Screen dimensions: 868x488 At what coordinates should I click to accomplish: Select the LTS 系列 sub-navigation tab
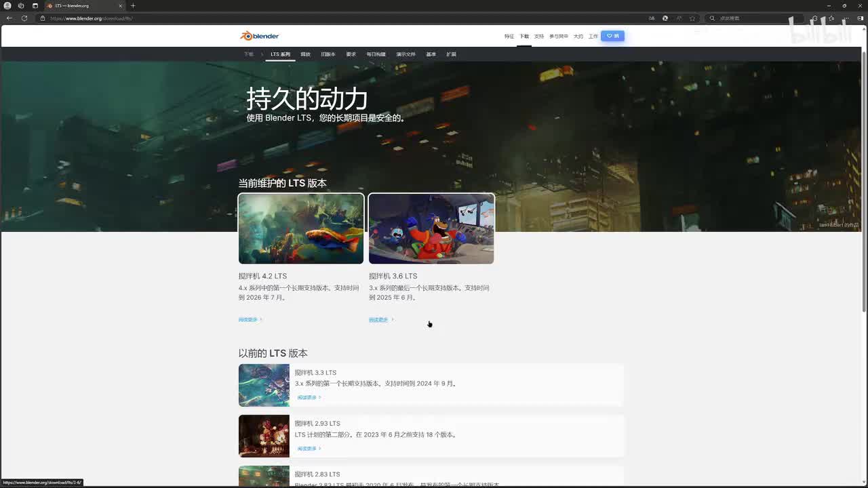click(x=280, y=54)
